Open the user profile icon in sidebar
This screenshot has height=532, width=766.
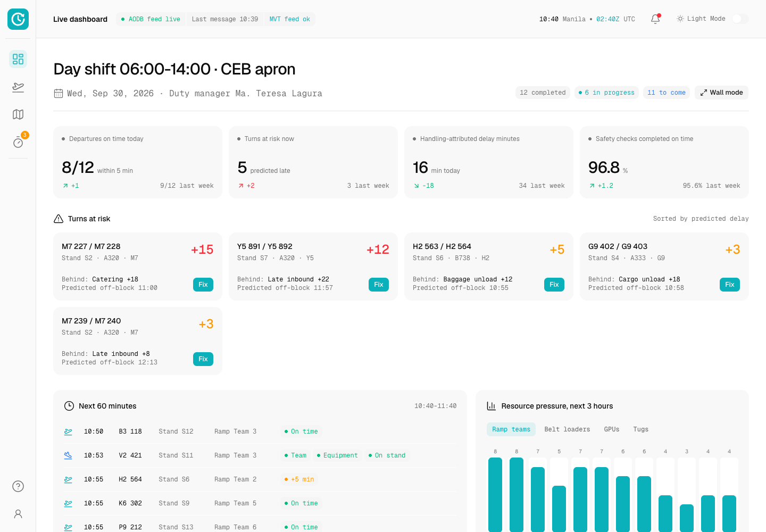tap(18, 514)
